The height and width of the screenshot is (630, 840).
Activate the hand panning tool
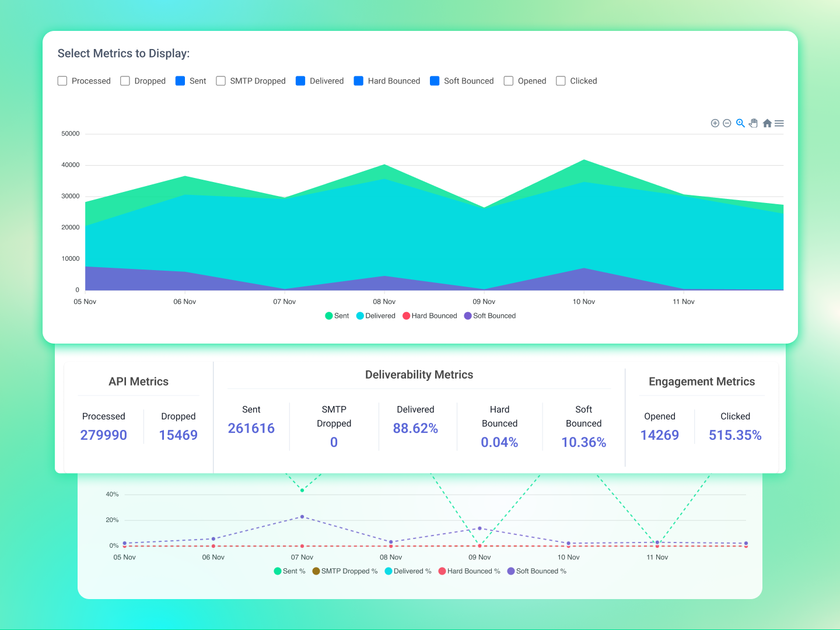pyautogui.click(x=753, y=123)
